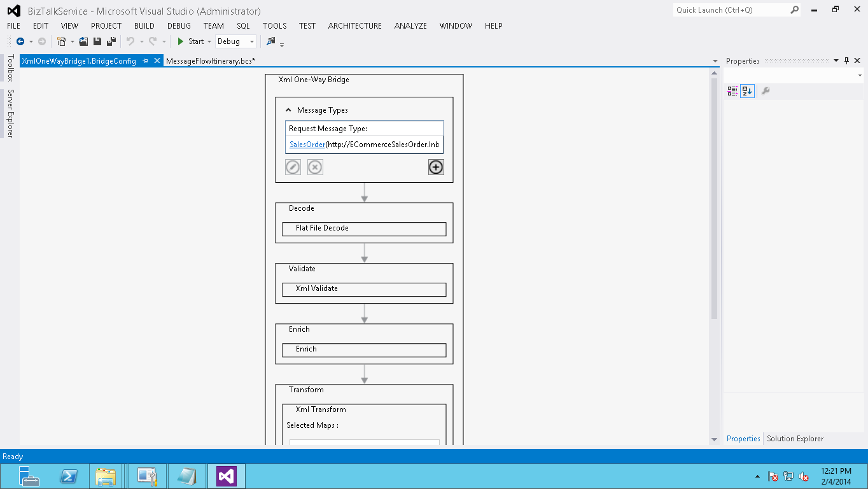Open the BUILD menu
This screenshot has width=868, height=489.
coord(144,26)
